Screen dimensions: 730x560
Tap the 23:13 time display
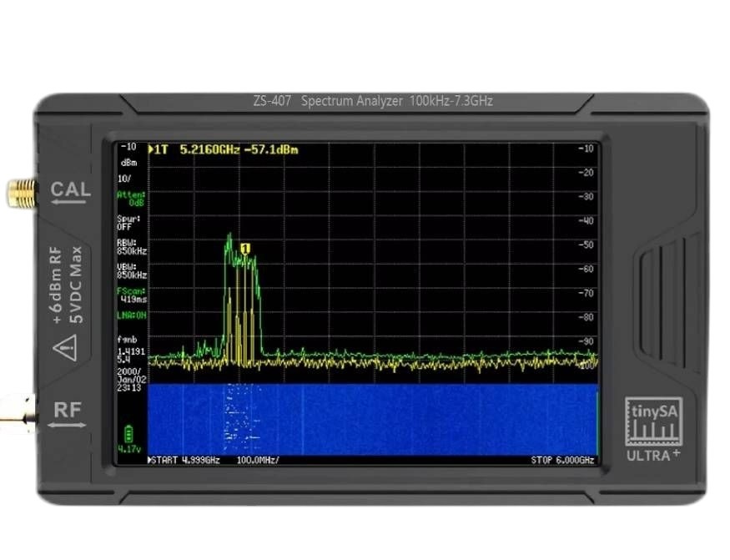pos(129,388)
